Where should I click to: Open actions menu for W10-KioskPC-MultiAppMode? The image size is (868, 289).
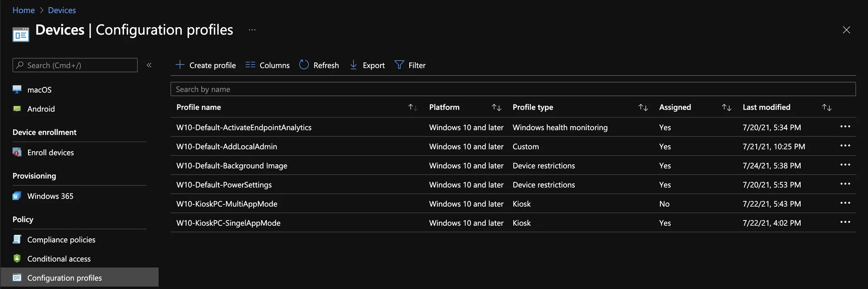pos(845,203)
